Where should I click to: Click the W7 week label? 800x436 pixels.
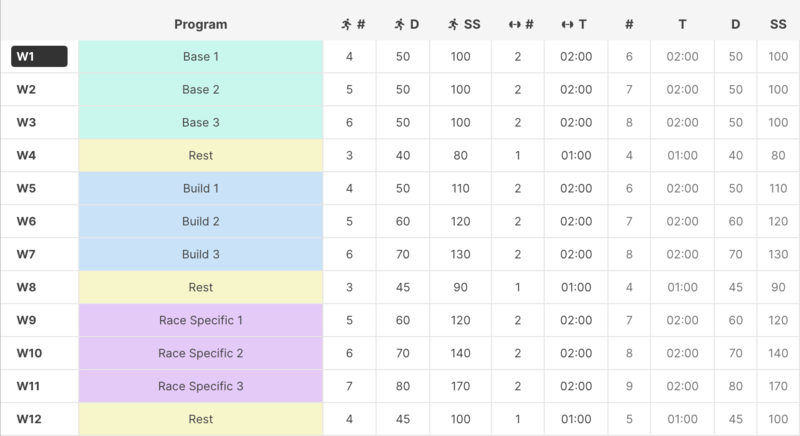tap(27, 254)
